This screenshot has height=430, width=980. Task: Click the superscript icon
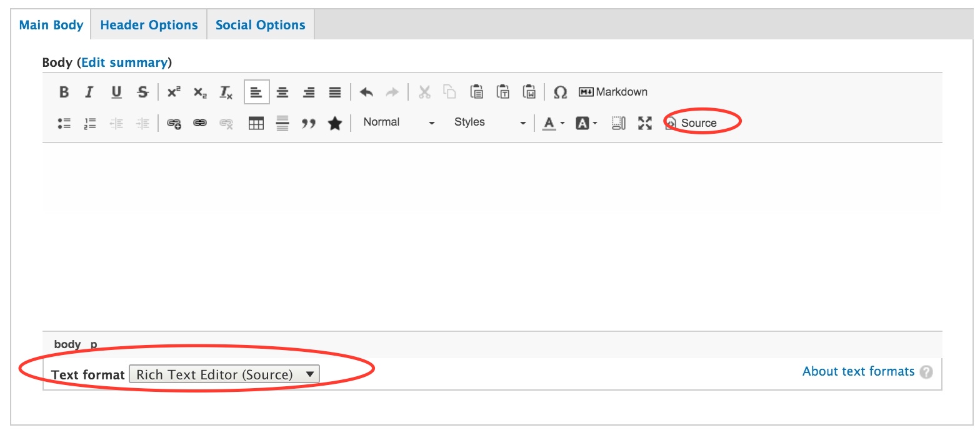coord(174,92)
